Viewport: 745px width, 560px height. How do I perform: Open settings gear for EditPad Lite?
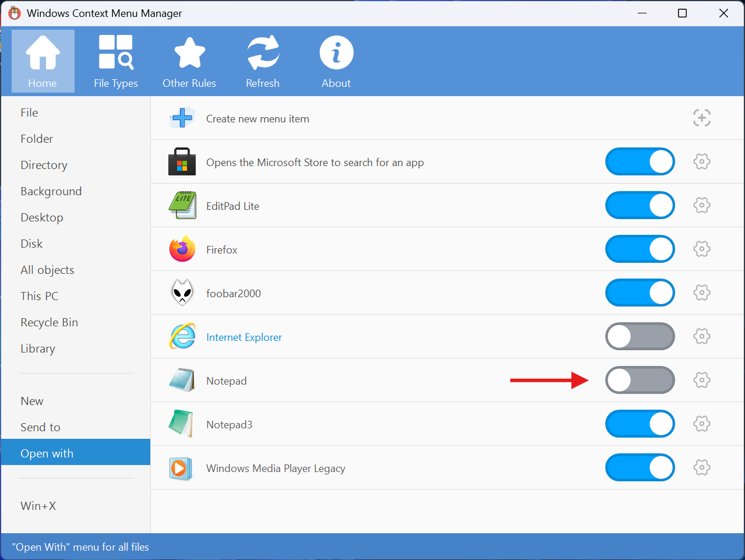702,205
